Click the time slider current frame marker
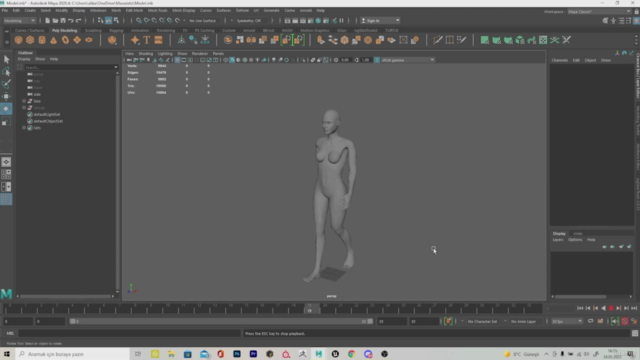 (309, 309)
